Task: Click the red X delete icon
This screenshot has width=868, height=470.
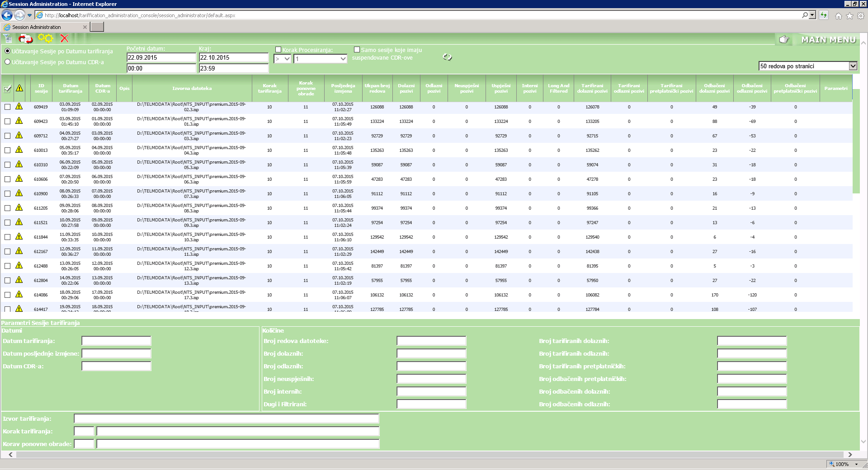Action: [65, 39]
